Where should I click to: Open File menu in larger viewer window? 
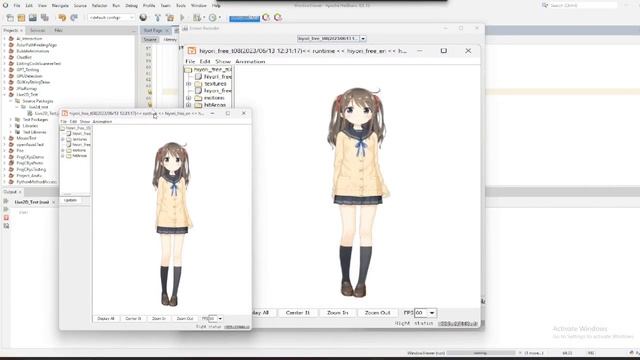coord(190,62)
